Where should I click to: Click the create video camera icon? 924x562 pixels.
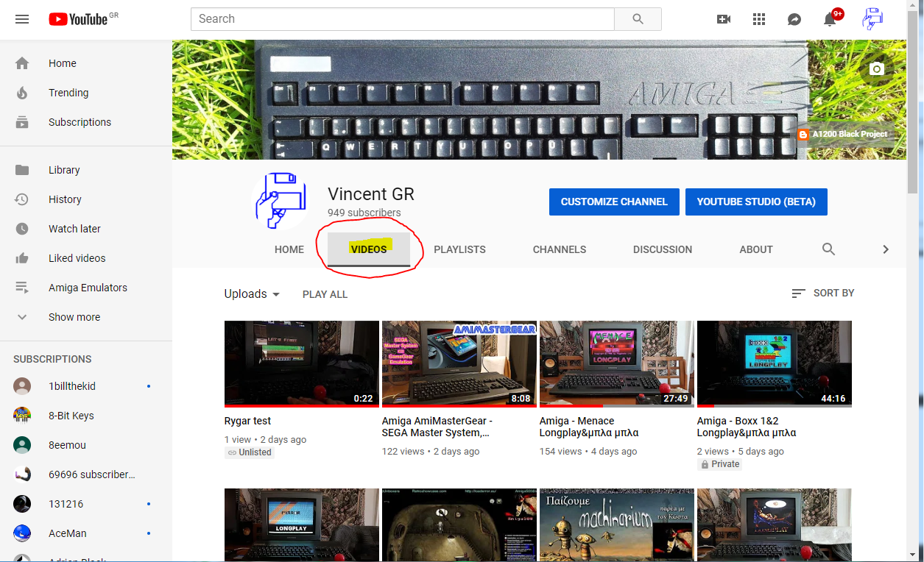pyautogui.click(x=724, y=19)
